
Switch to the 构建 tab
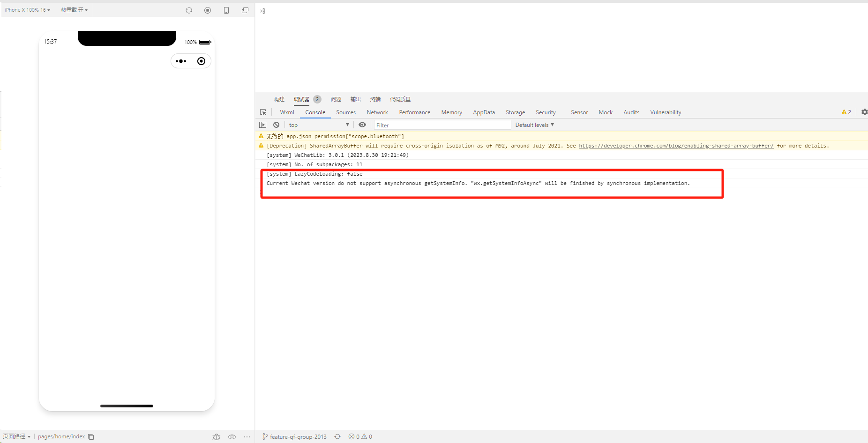pos(279,99)
